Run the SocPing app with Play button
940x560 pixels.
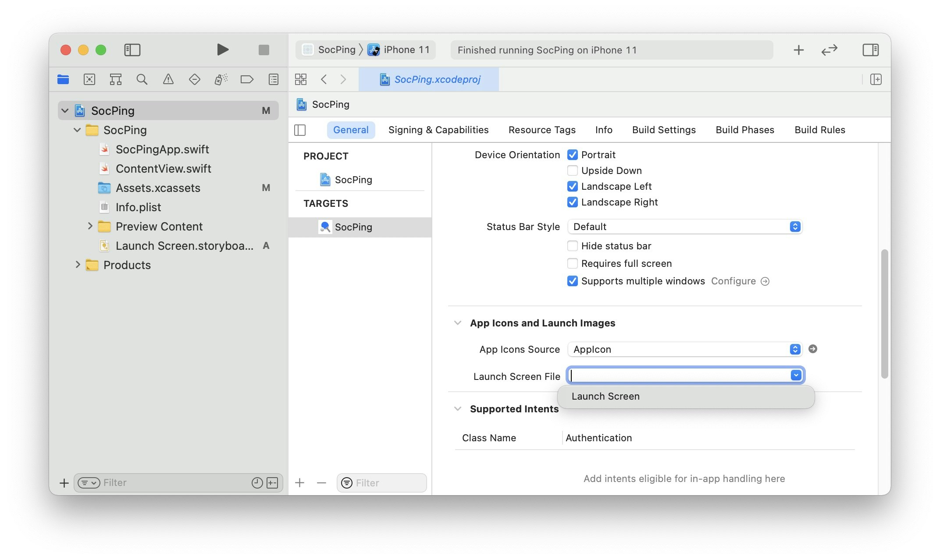point(223,50)
